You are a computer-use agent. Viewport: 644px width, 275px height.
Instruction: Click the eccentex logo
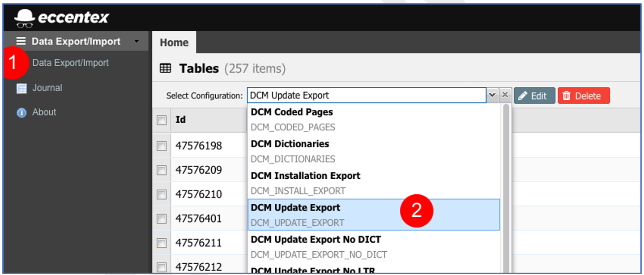coord(62,17)
